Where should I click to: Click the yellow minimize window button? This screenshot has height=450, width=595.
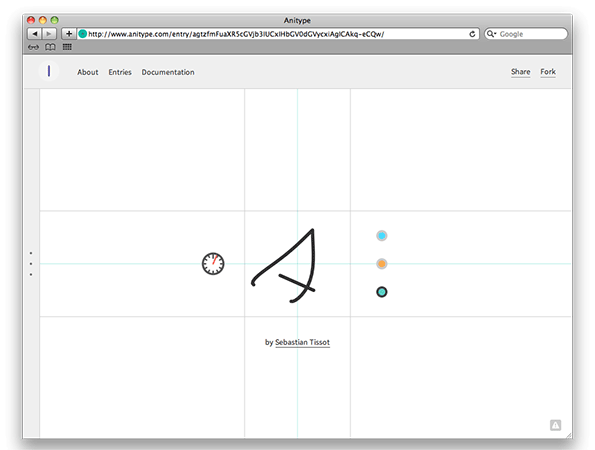43,20
